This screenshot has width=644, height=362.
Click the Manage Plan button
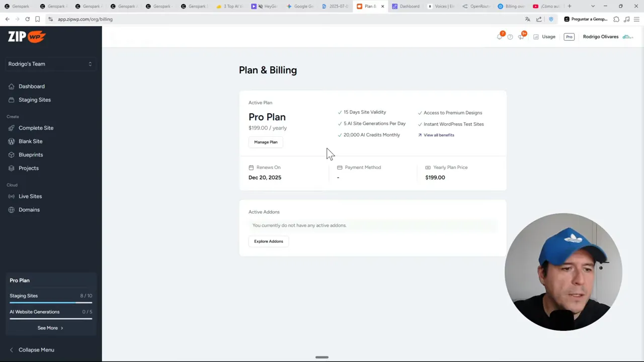pos(266,142)
